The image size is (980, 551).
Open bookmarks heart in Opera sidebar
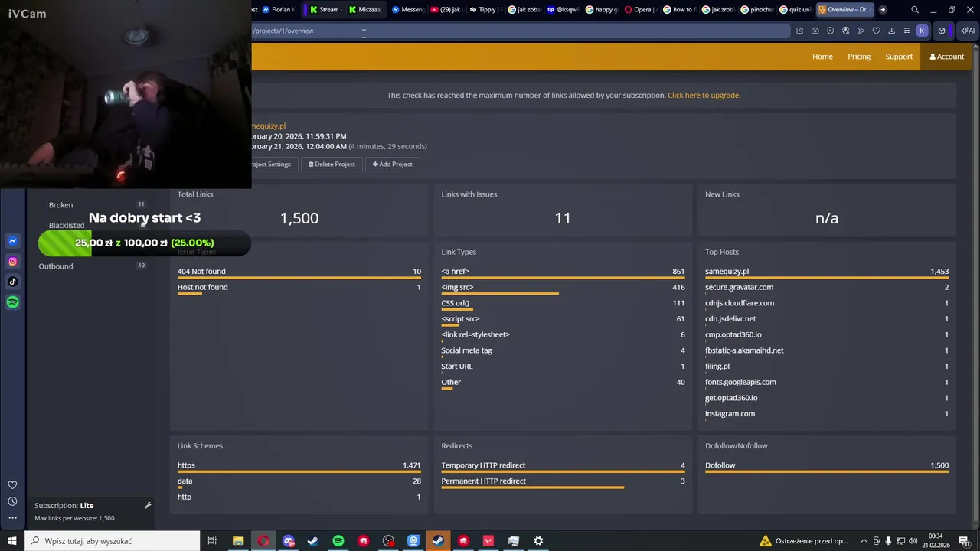click(12, 484)
